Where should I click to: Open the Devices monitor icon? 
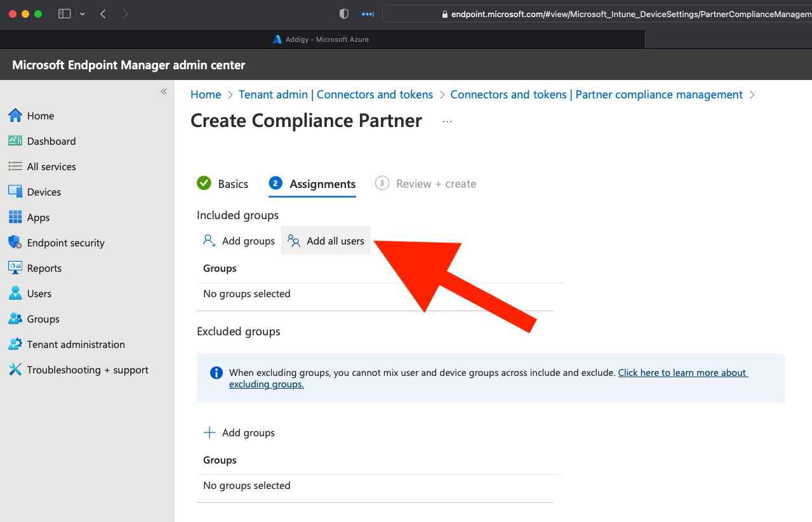[x=15, y=192]
